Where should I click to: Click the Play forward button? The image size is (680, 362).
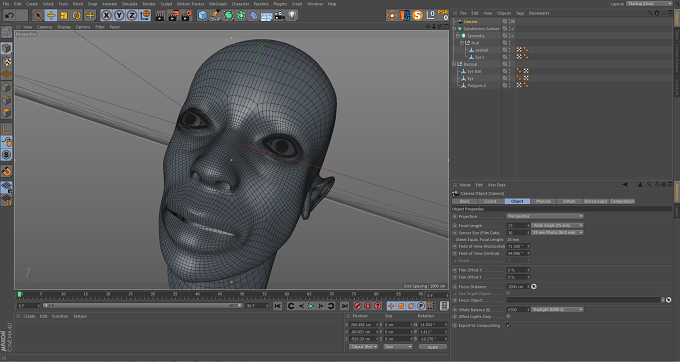pos(311,306)
